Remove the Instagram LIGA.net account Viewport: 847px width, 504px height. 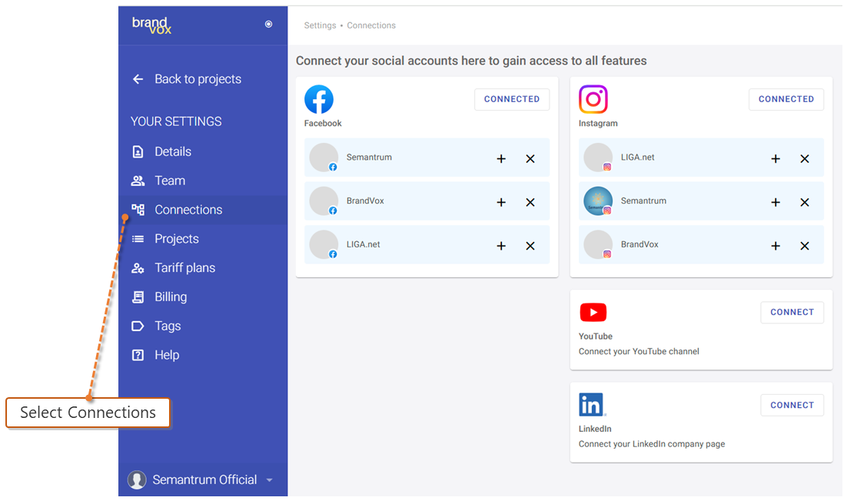click(x=805, y=159)
